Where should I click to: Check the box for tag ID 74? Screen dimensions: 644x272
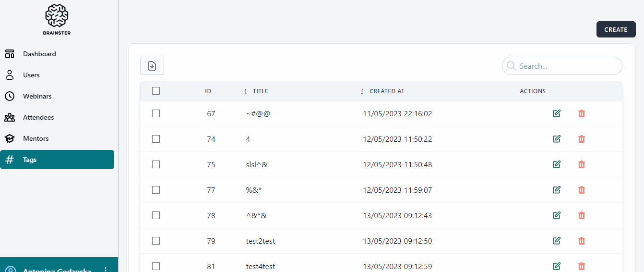(156, 139)
